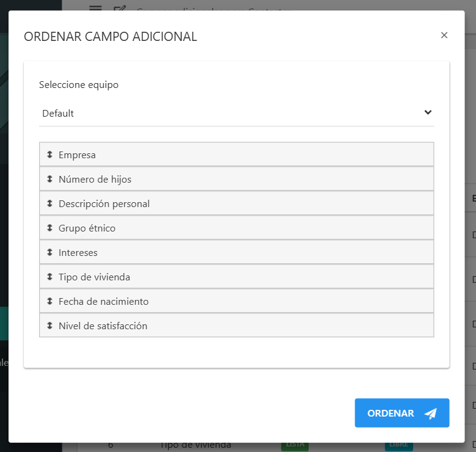The image size is (476, 452).
Task: Select the Fecha de nacimiento field row
Action: click(x=236, y=301)
